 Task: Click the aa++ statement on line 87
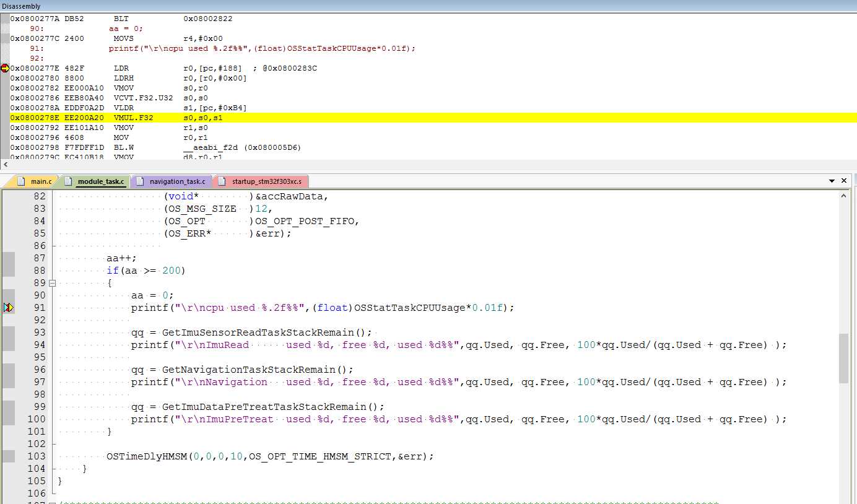(x=121, y=258)
